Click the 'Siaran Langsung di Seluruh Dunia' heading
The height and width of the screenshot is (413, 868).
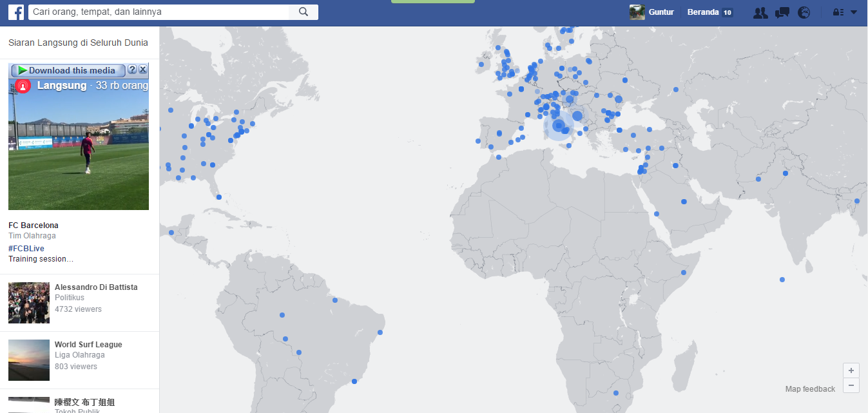pos(78,43)
